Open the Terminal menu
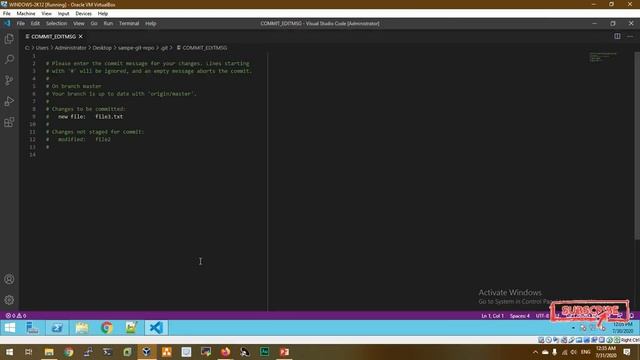Image resolution: width=640 pixels, height=360 pixels. tap(129, 24)
